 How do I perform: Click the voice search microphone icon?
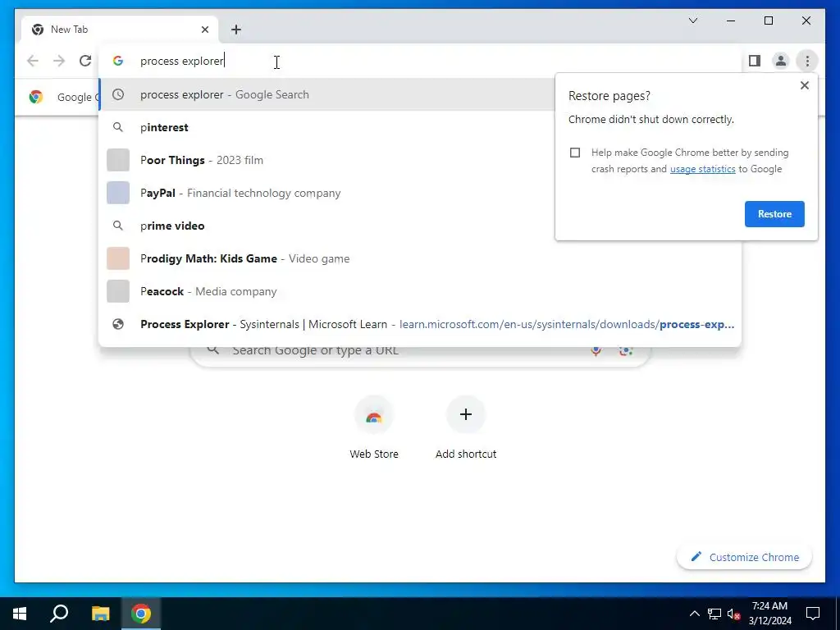pyautogui.click(x=596, y=351)
